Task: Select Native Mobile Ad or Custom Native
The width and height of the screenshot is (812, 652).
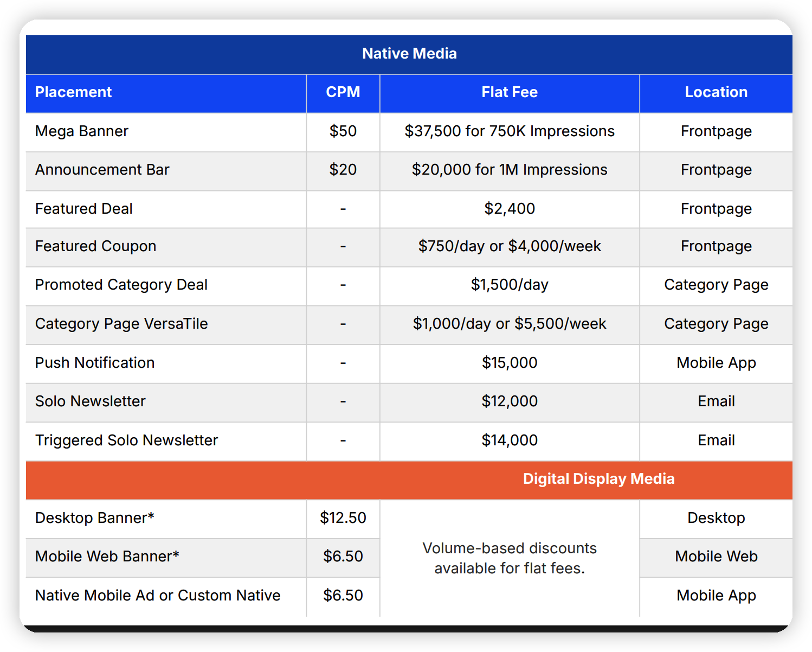Action: [158, 596]
